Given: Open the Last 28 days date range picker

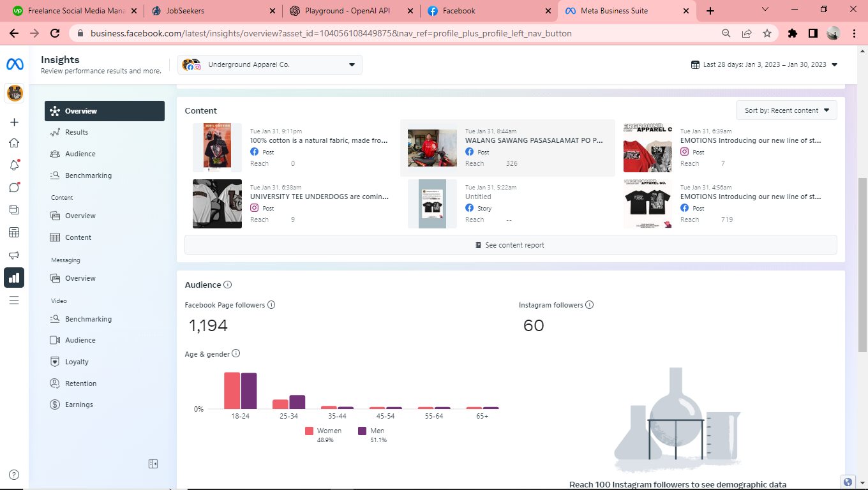Looking at the screenshot, I should coord(765,64).
